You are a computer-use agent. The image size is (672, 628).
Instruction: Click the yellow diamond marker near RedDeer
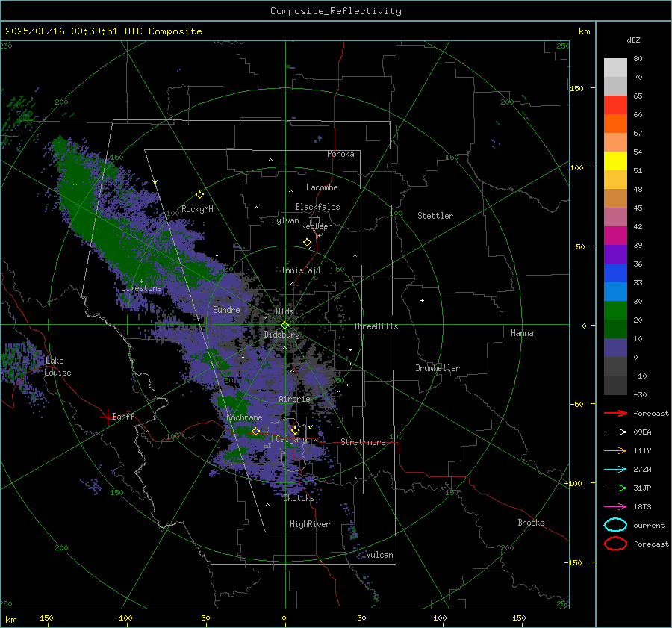tap(307, 243)
